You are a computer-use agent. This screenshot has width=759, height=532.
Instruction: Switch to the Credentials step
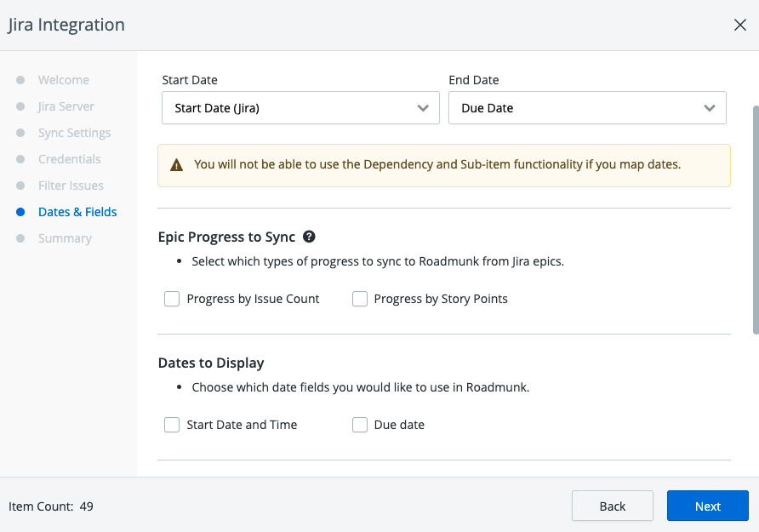pos(69,159)
